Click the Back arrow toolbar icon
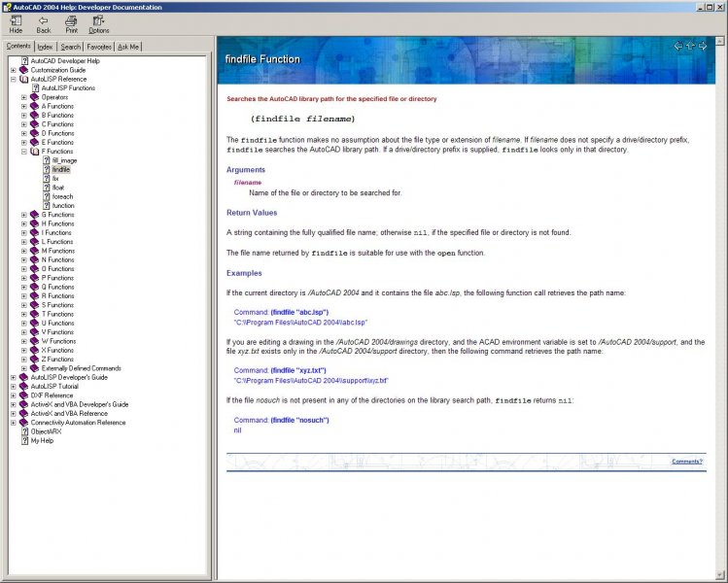The image size is (728, 583). pos(43,20)
